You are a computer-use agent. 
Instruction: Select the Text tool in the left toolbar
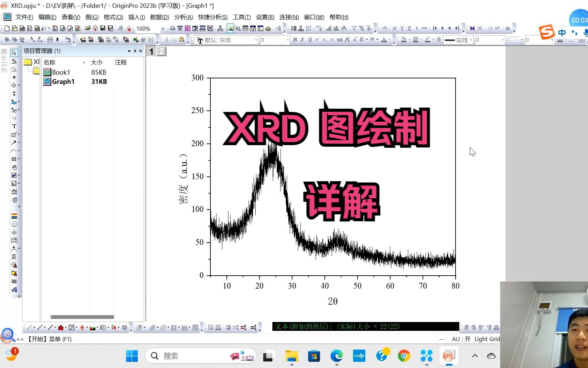pyautogui.click(x=14, y=126)
